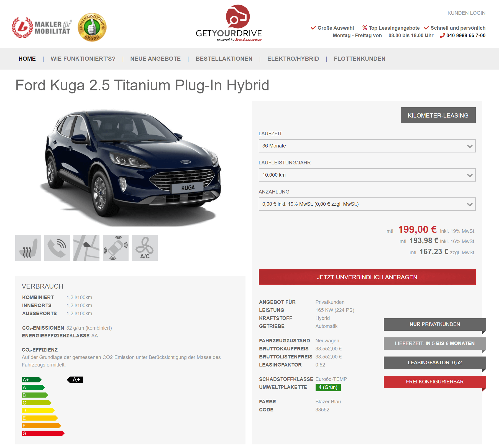
Task: Click the navigation map feature icon
Action: [x=86, y=248]
